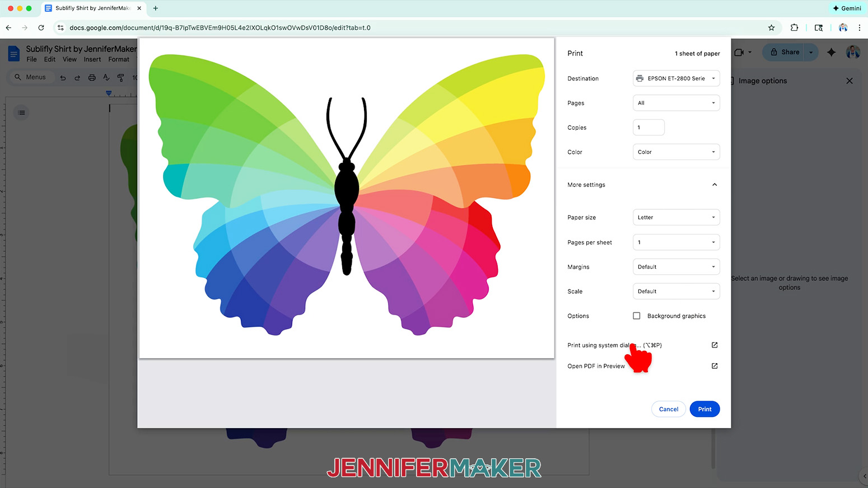
Task: Open the Format menu
Action: click(x=119, y=59)
